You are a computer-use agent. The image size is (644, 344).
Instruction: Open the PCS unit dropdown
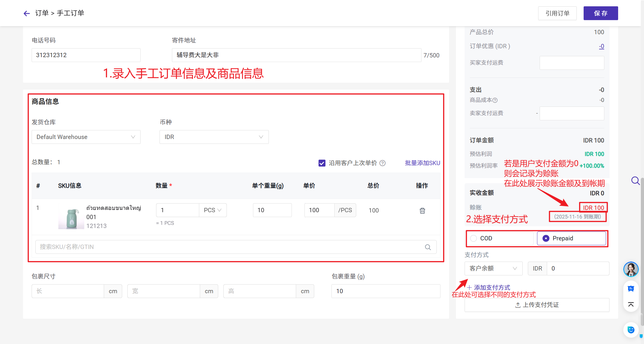(213, 210)
